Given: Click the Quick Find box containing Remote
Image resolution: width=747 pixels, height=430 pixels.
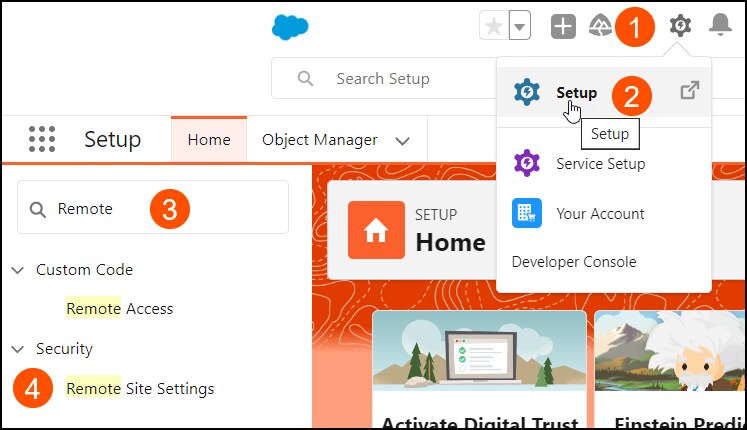Looking at the screenshot, I should 153,207.
